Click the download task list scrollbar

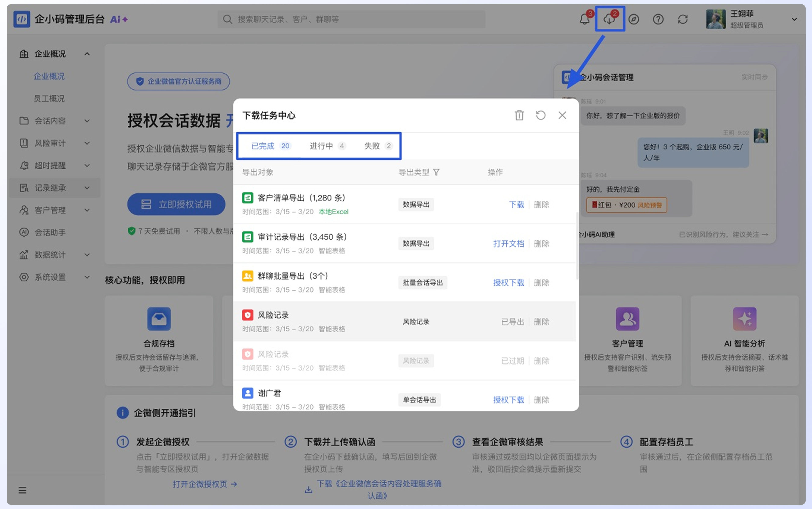pyautogui.click(x=577, y=246)
